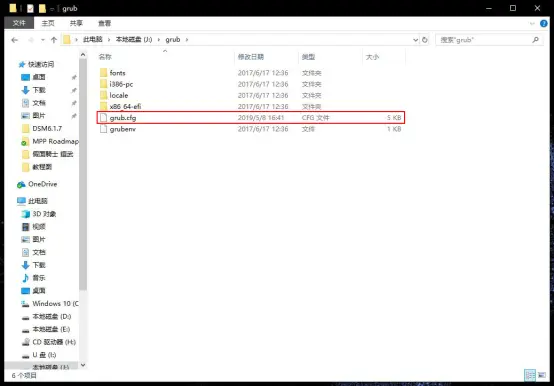Open 下载 under quick access

[x=39, y=90]
